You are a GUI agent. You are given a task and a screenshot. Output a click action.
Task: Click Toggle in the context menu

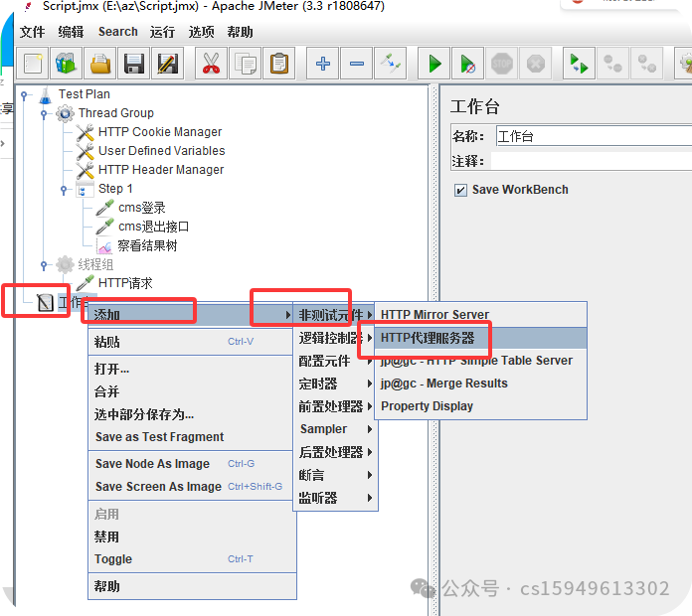192,559
